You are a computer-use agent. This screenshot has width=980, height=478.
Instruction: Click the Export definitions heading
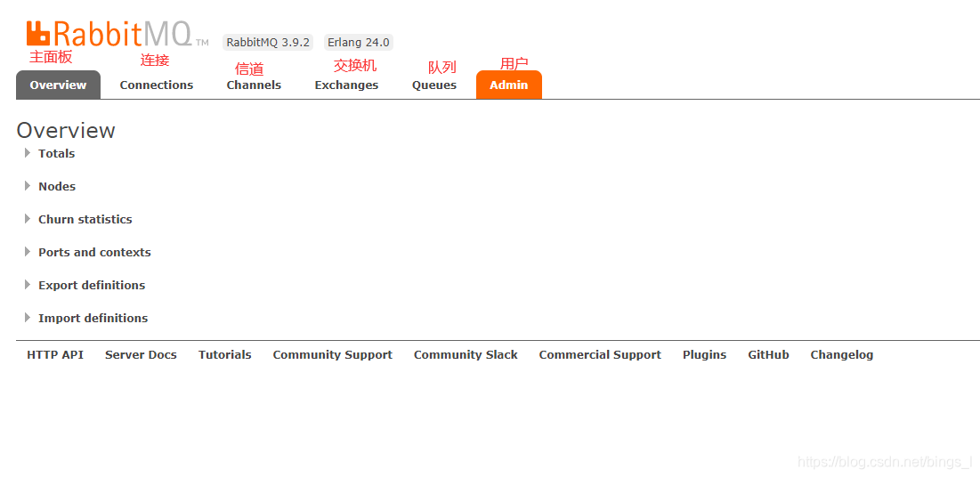tap(92, 285)
